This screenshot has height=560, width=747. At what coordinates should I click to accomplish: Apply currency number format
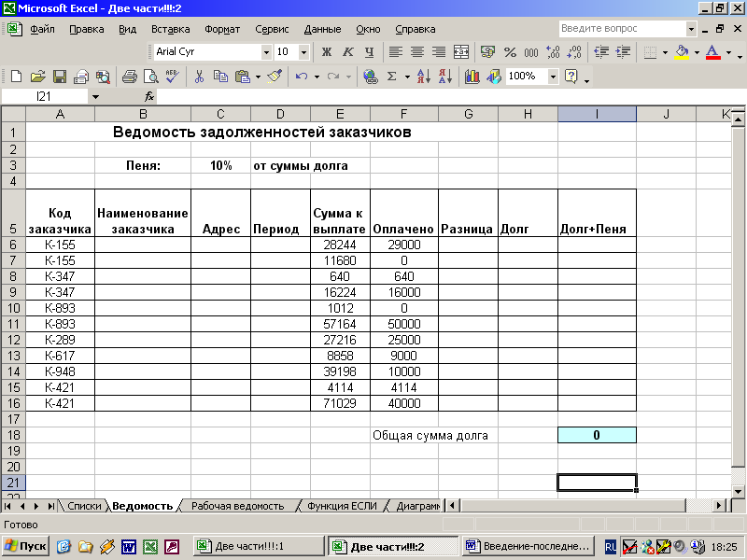click(x=487, y=51)
